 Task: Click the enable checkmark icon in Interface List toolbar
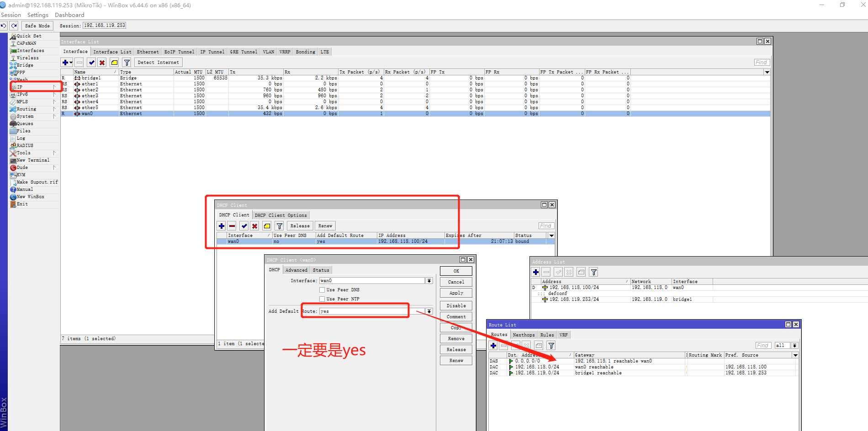(x=92, y=63)
